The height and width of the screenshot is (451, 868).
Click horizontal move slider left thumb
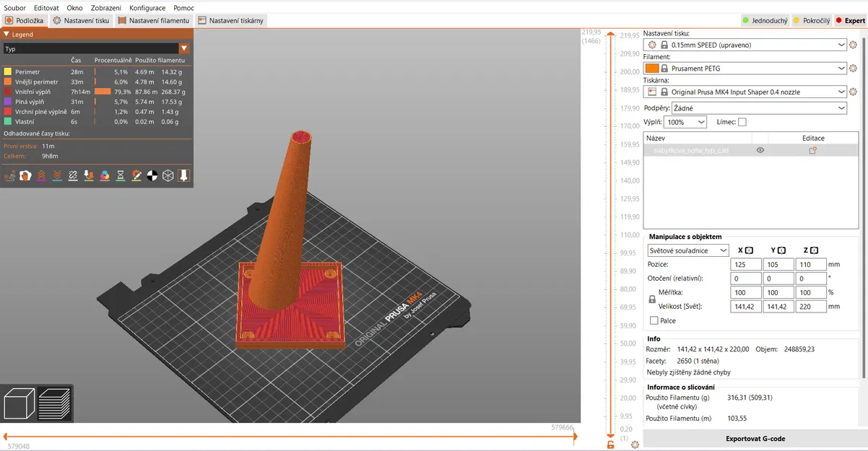coord(6,436)
